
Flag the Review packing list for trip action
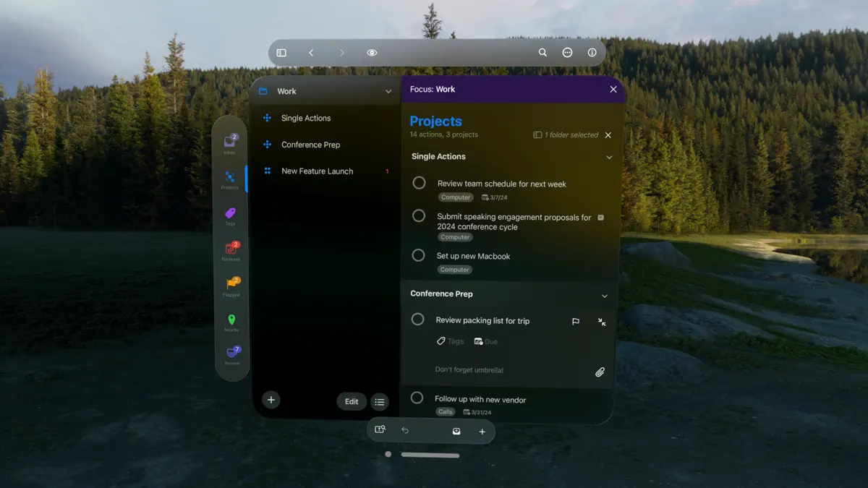(576, 321)
